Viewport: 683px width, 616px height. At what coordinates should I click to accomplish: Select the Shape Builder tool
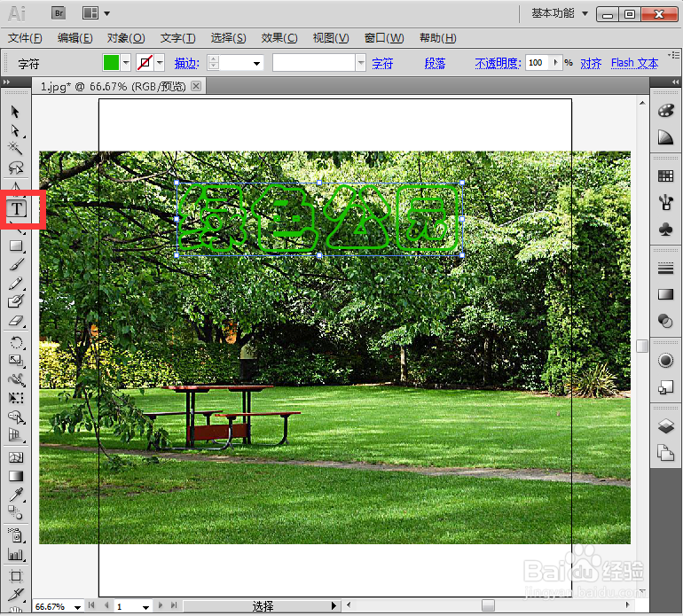(x=16, y=417)
